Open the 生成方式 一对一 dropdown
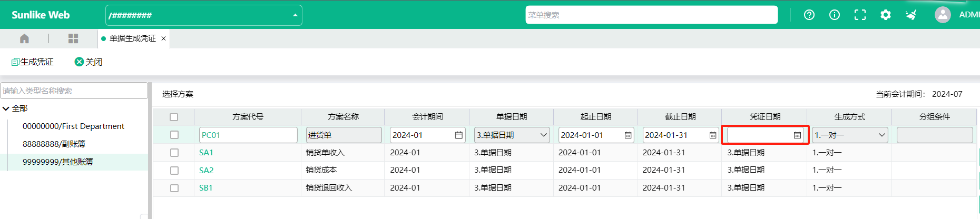The image size is (980, 219). 850,135
